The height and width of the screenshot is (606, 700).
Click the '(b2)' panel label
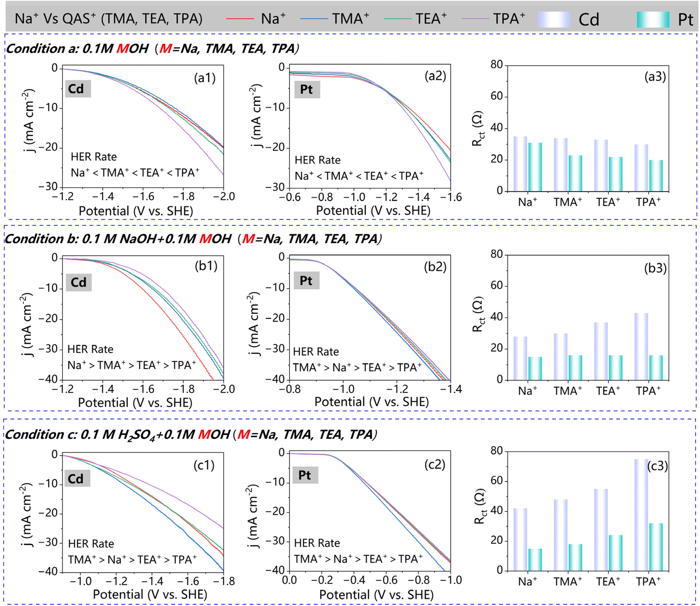coord(435,267)
